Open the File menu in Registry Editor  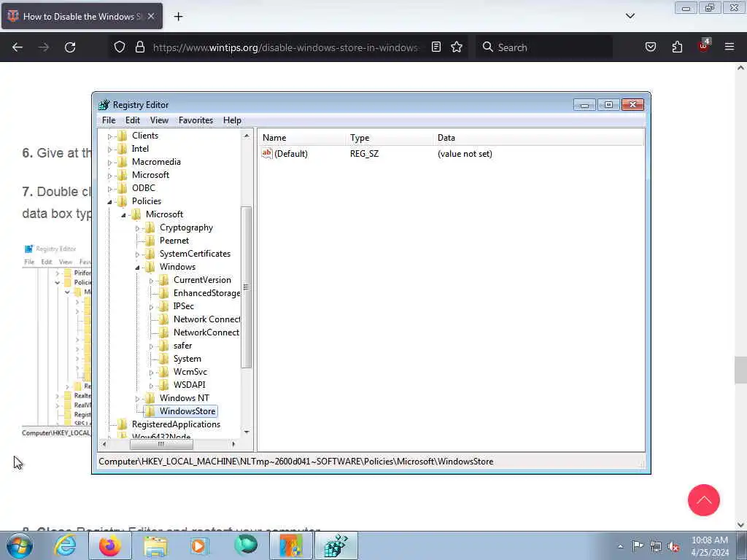click(109, 120)
